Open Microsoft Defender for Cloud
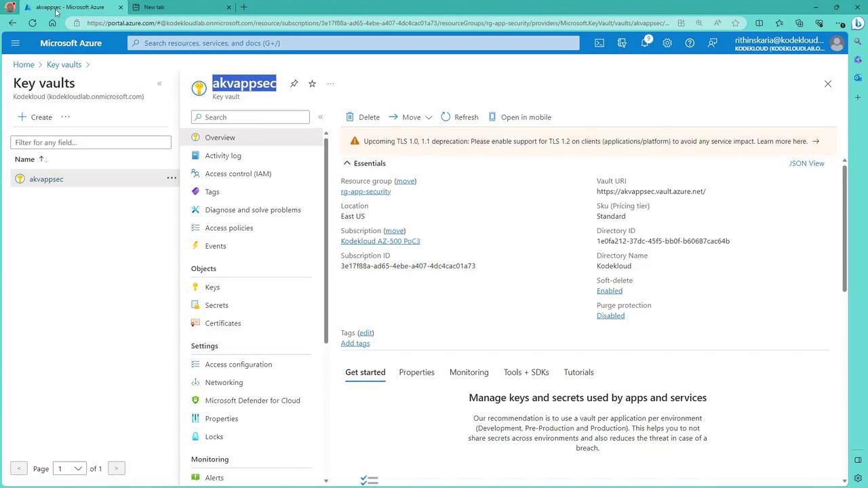The image size is (868, 488). (x=252, y=401)
